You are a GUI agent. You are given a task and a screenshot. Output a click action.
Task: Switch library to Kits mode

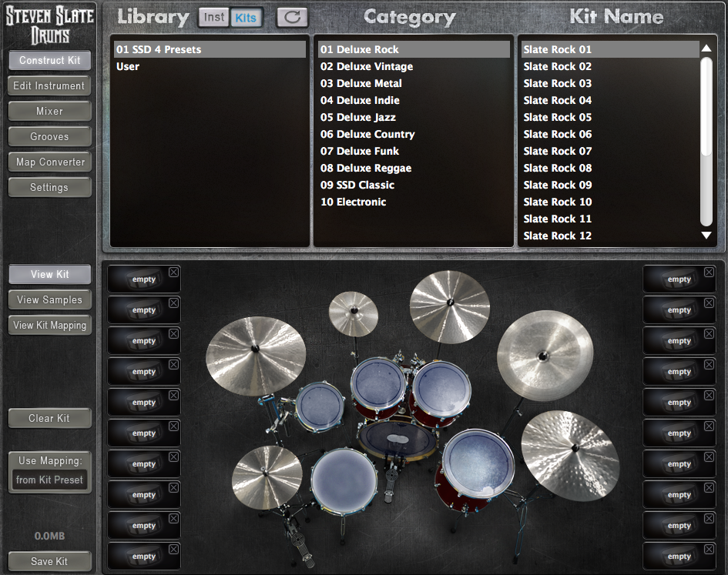246,18
